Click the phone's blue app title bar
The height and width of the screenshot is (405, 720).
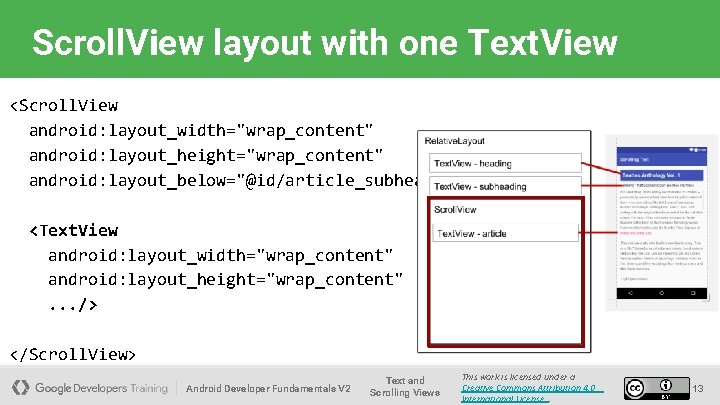click(661, 159)
